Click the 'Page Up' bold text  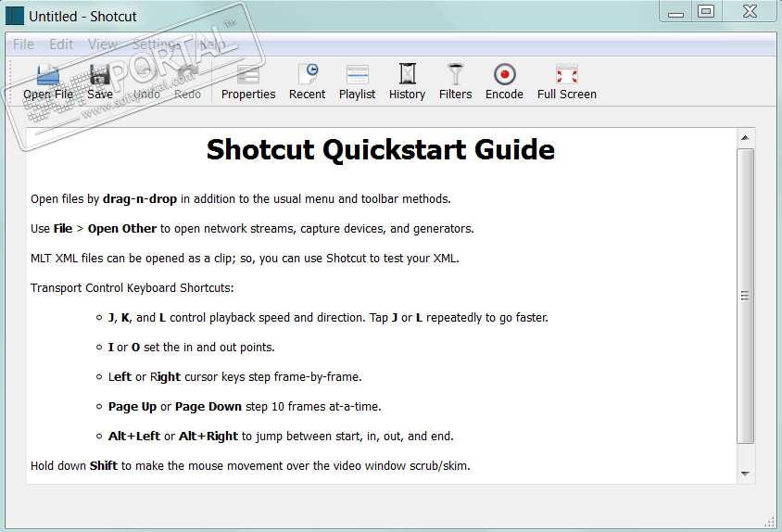coord(132,407)
